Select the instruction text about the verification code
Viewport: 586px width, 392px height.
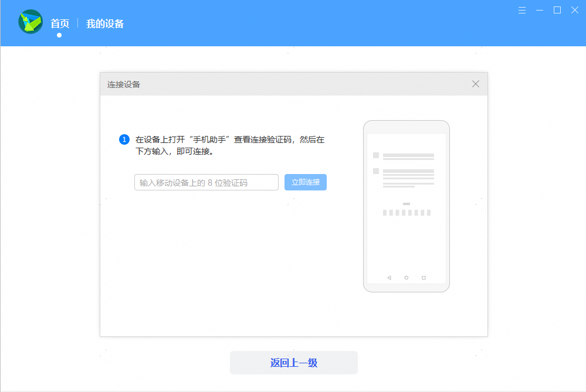[229, 145]
